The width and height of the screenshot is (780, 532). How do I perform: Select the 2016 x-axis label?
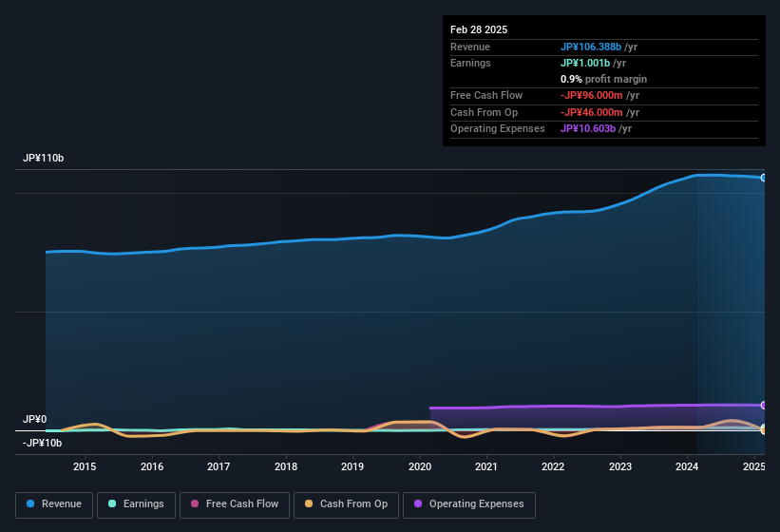click(152, 466)
